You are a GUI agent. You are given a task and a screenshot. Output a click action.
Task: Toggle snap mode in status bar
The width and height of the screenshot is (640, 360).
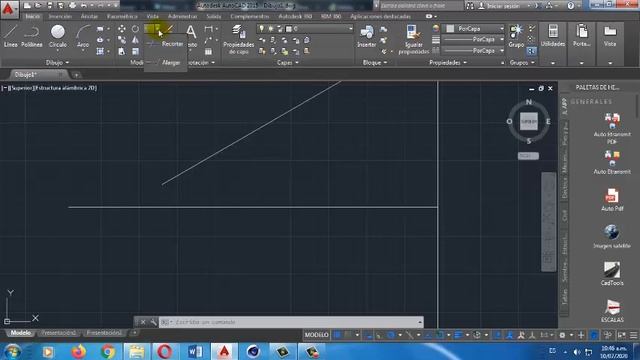348,335
